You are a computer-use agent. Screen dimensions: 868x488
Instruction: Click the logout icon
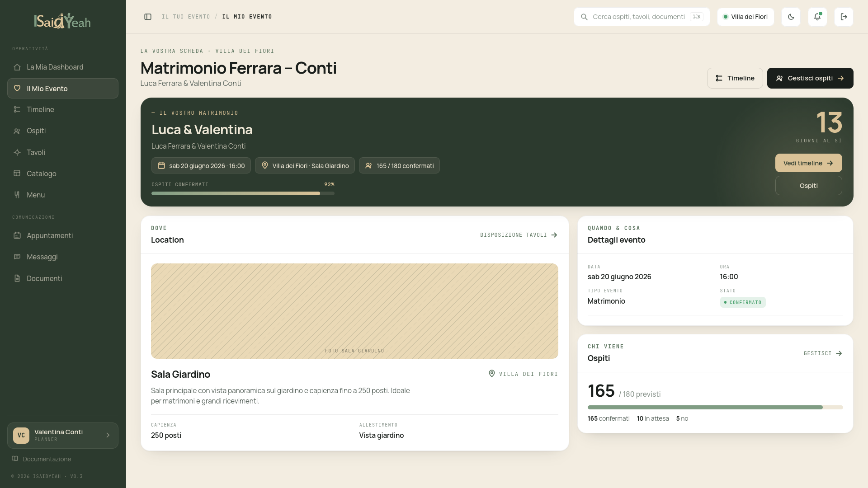(844, 17)
